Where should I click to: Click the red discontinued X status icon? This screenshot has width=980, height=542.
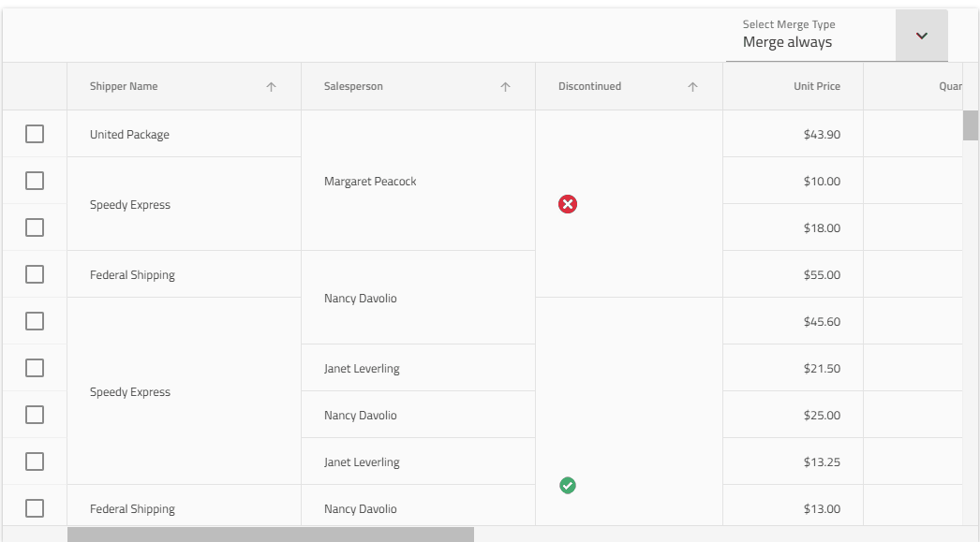[568, 204]
